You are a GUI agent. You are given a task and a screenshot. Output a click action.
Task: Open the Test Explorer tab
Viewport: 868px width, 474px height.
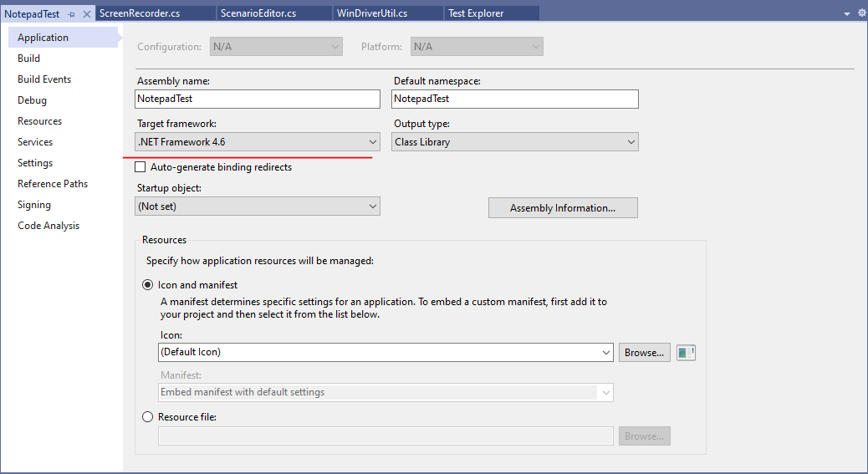[x=477, y=13]
